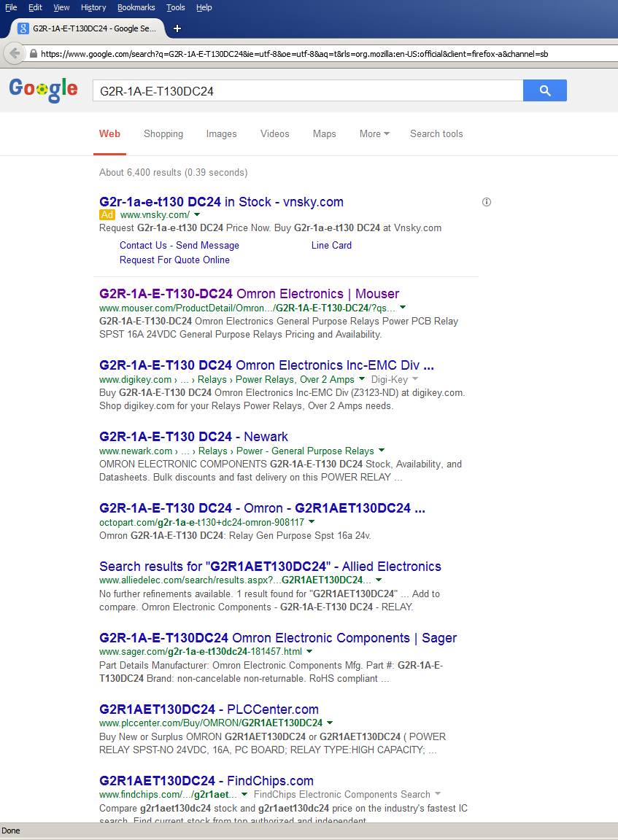Image resolution: width=618 pixels, height=840 pixels.
Task: Open green dropdown arrow beside findchips URL
Action: pos(245,794)
